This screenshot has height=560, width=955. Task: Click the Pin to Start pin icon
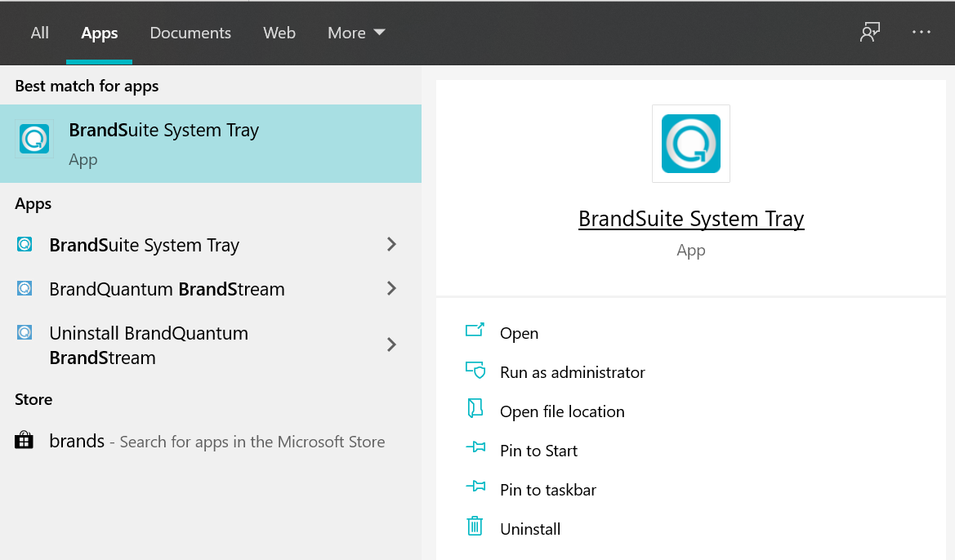[x=475, y=447]
